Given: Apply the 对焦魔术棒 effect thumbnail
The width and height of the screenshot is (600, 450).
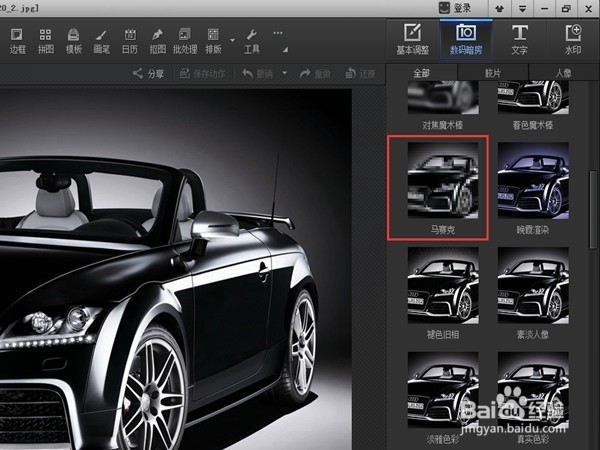Looking at the screenshot, I should click(x=443, y=99).
